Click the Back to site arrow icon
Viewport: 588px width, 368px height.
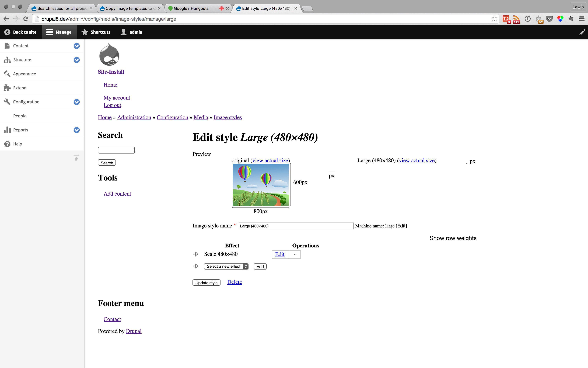[x=8, y=32]
